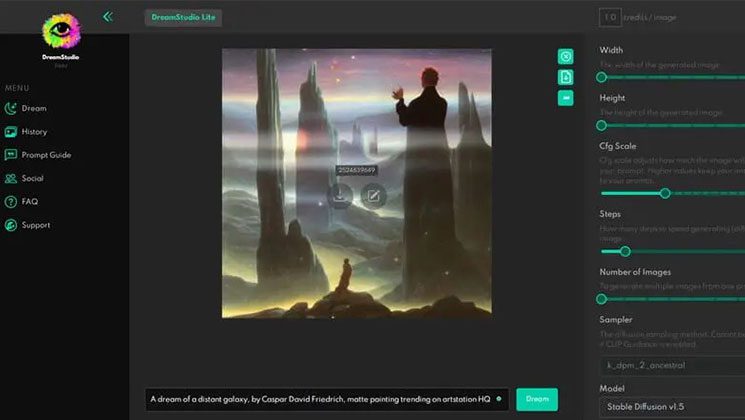Select the DreamStudio Lite tab
745x420 pixels.
tap(183, 18)
